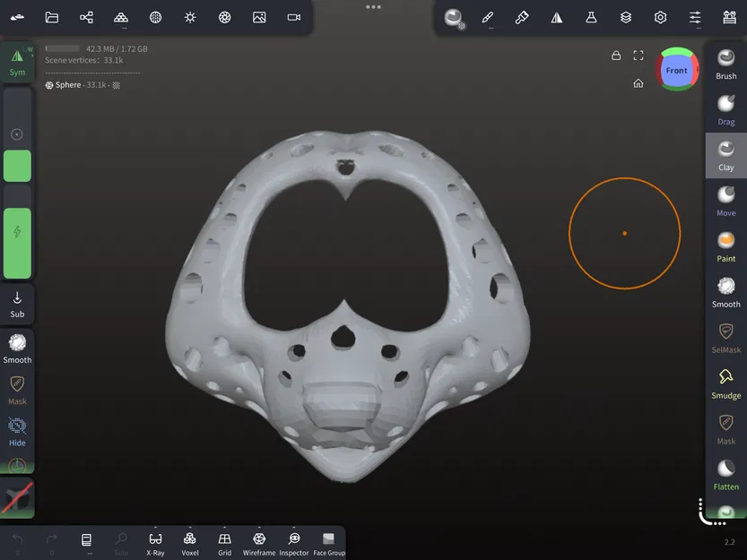The height and width of the screenshot is (560, 747).
Task: Select the Smooth tool in right toolbar
Action: (x=726, y=292)
